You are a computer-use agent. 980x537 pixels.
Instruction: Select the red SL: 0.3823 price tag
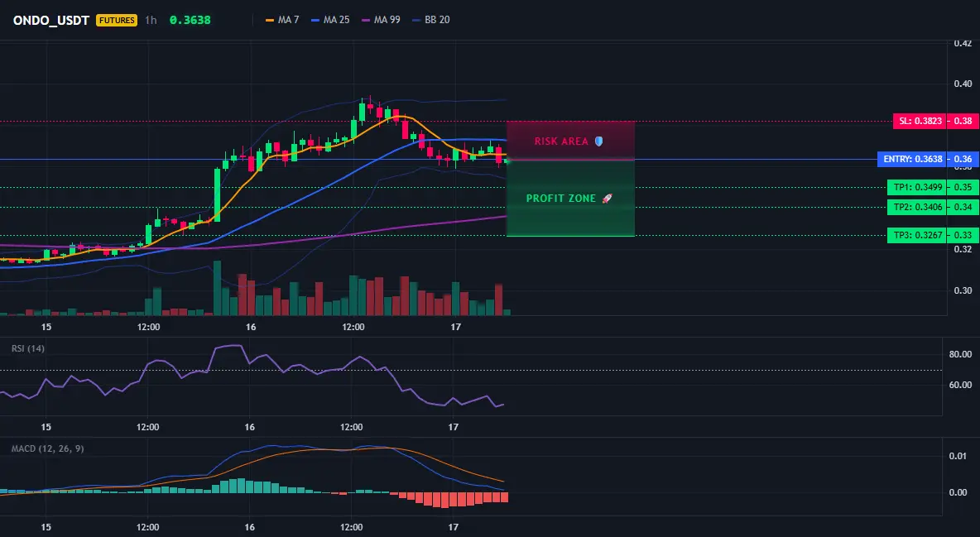pyautogui.click(x=920, y=121)
